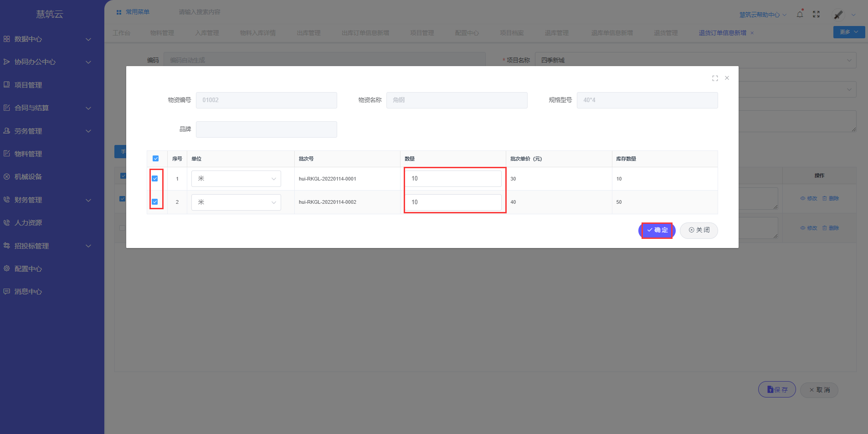The height and width of the screenshot is (434, 868).
Task: Click the search box 请输入搜索内容
Action: click(199, 12)
